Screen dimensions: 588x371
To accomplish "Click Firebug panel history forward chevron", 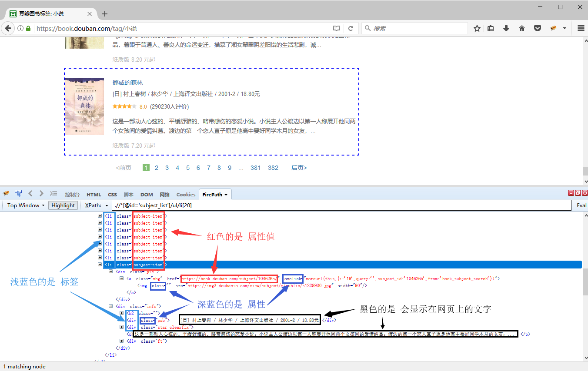I will (41, 194).
